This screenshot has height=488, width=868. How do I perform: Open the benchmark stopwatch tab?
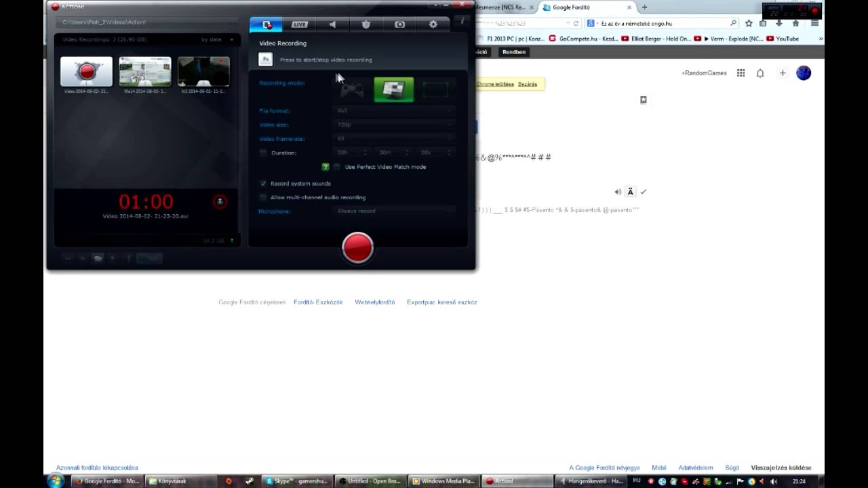pos(366,24)
